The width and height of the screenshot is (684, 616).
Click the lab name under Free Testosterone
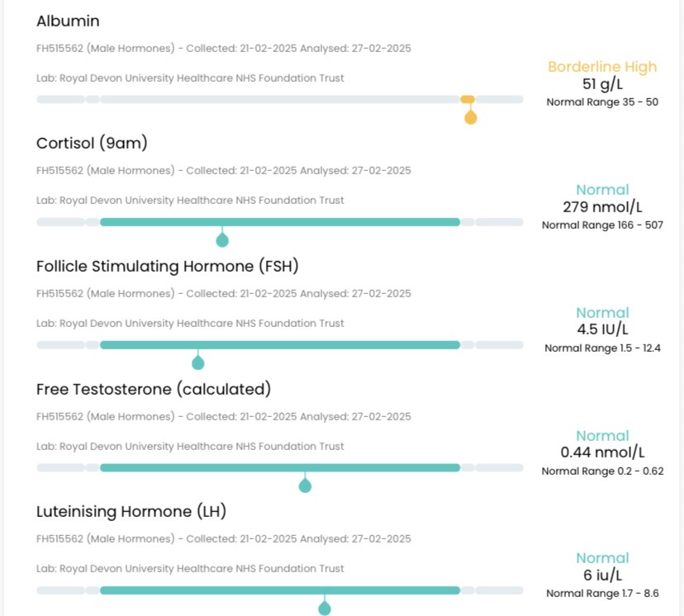(x=190, y=447)
